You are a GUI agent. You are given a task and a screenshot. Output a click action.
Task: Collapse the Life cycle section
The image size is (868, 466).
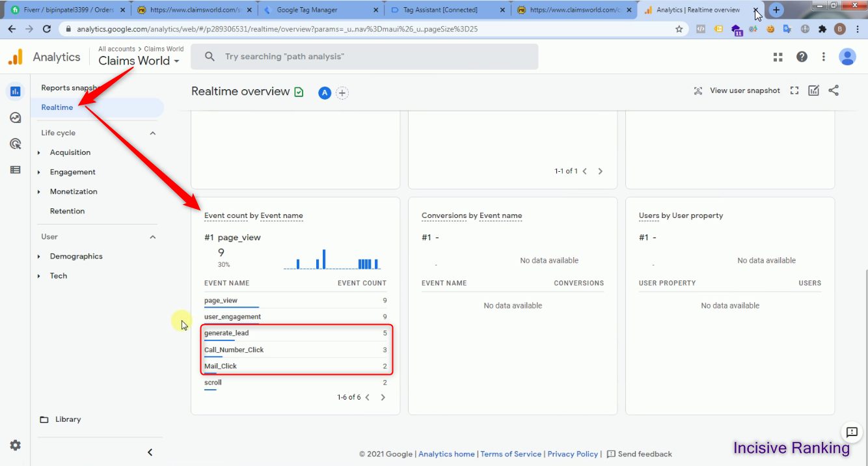tap(153, 133)
